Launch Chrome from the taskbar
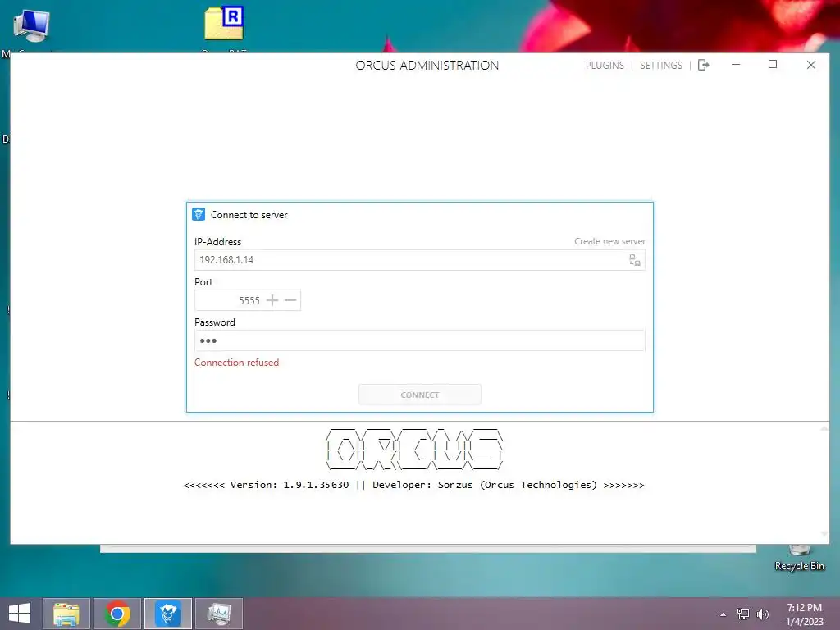 (117, 614)
